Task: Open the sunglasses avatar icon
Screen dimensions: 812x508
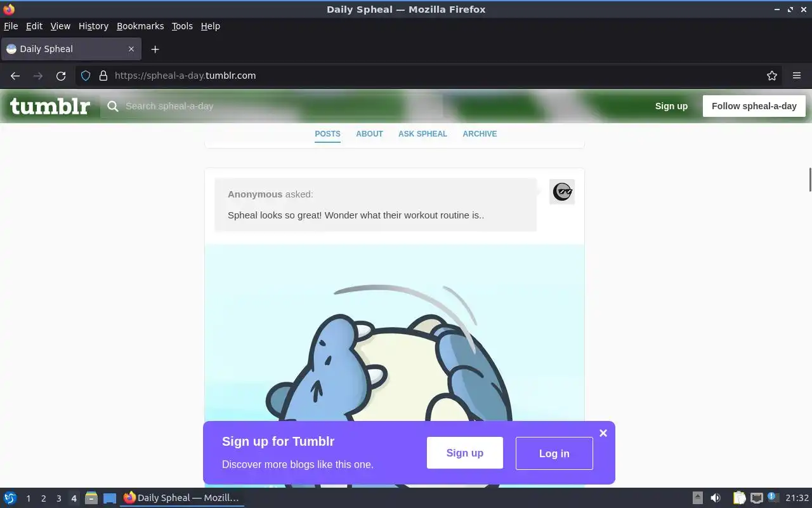Action: (562, 191)
